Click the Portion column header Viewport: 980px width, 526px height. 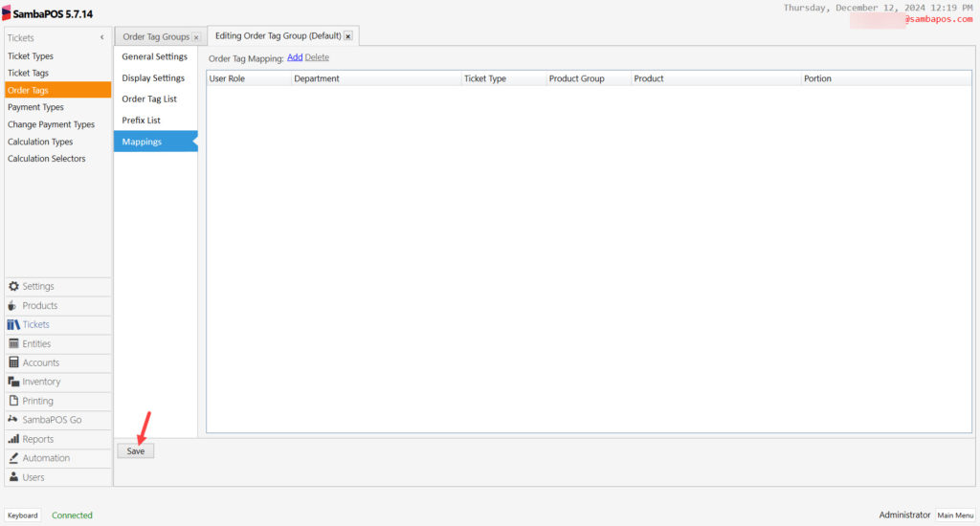tap(886, 78)
